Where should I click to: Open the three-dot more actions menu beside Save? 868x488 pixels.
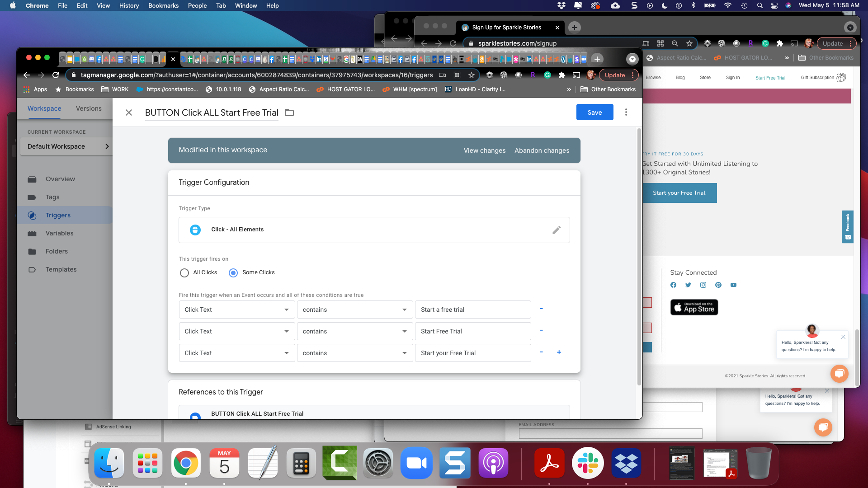click(626, 112)
